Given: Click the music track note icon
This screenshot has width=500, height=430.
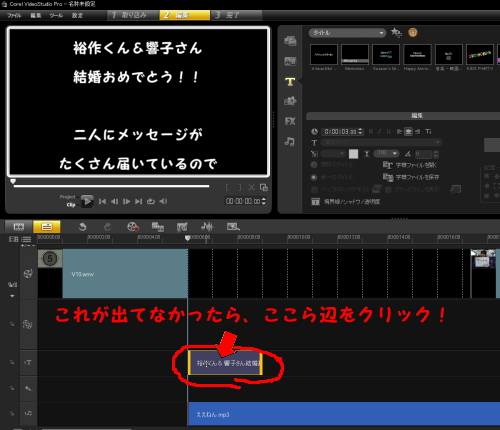Looking at the screenshot, I should [28, 413].
